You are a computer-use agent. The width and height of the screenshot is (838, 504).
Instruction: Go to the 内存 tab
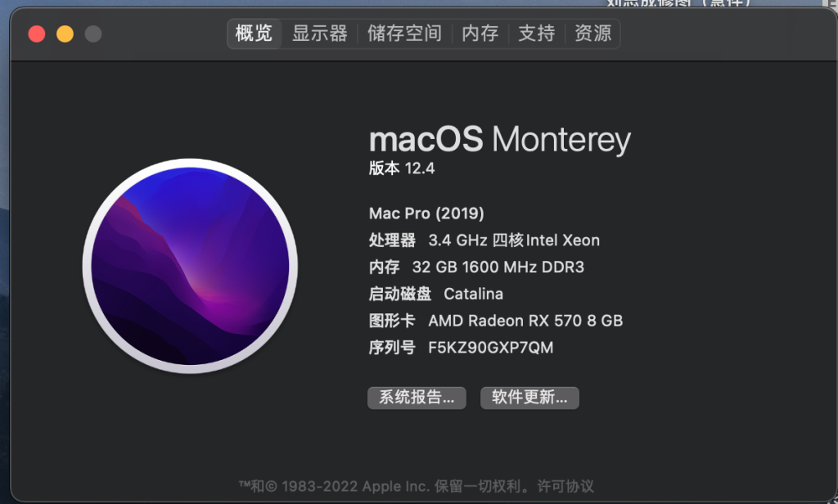pos(480,34)
